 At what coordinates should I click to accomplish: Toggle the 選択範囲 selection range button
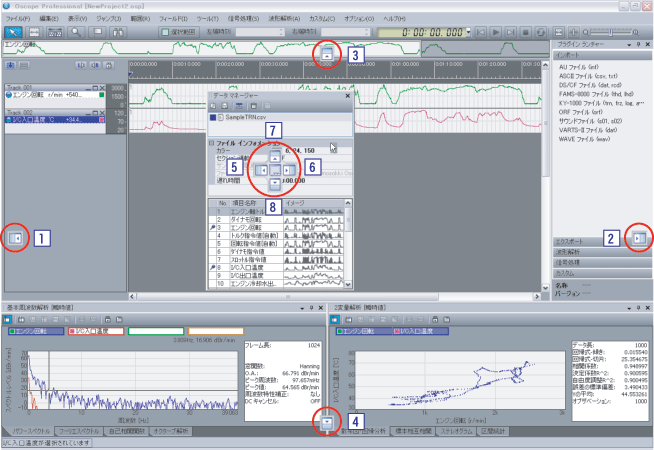click(179, 32)
